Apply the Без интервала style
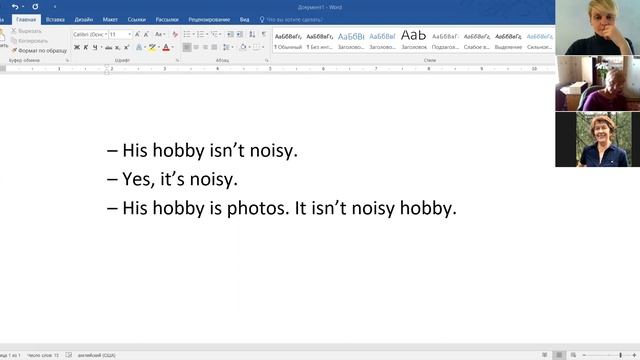 tap(319, 41)
